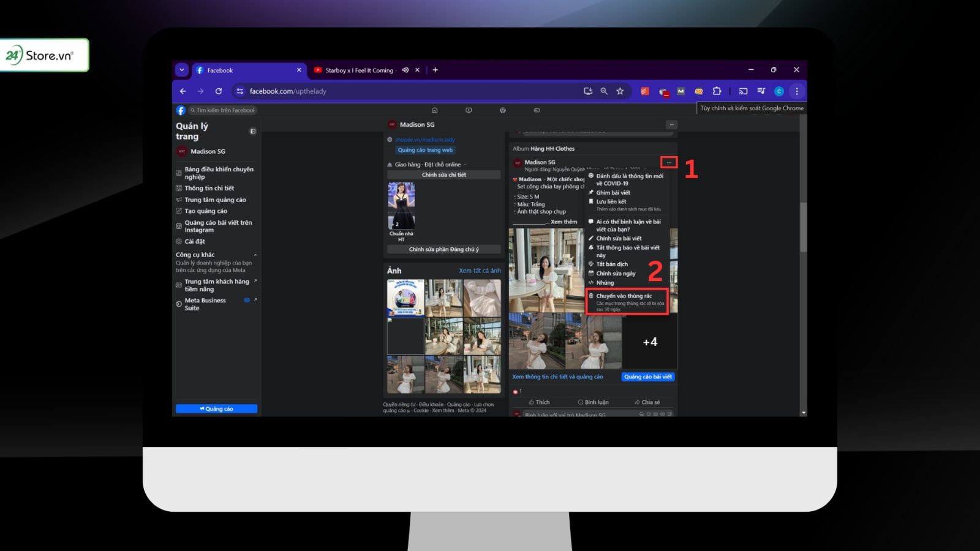Select Lưu liên kết in the post menu
Viewport: 980px width, 551px height.
pos(611,201)
